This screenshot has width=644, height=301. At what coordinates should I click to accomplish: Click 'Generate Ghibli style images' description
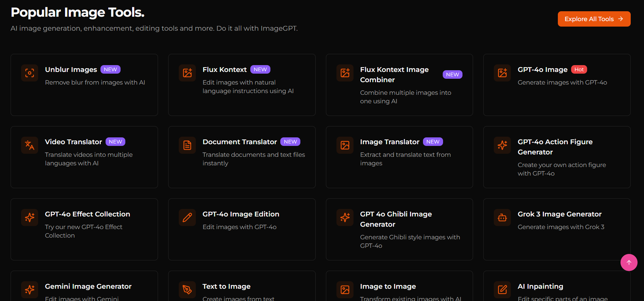click(410, 241)
